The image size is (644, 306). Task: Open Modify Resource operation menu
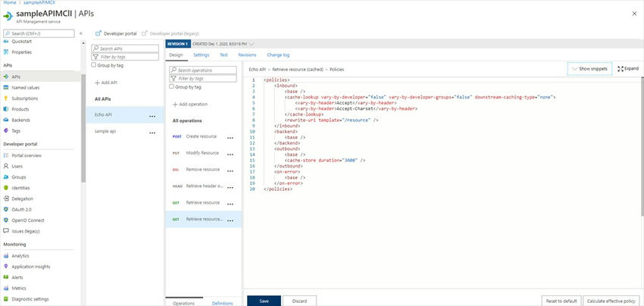[x=230, y=155]
